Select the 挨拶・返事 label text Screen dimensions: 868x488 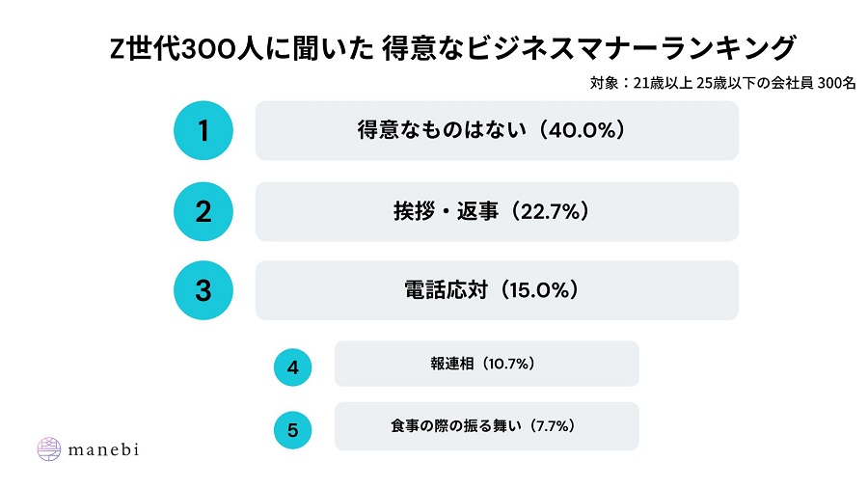click(448, 210)
